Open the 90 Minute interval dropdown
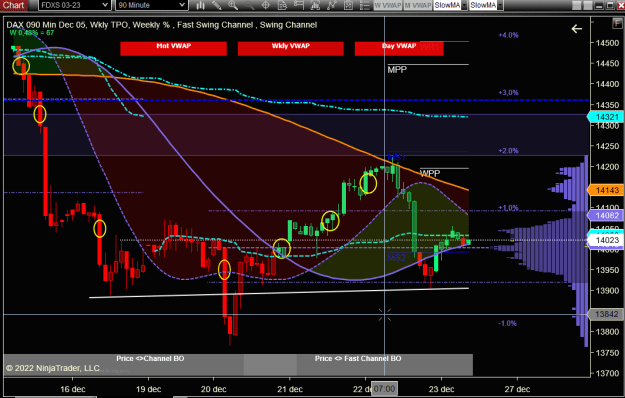This screenshot has height=398, width=625. coord(151,5)
